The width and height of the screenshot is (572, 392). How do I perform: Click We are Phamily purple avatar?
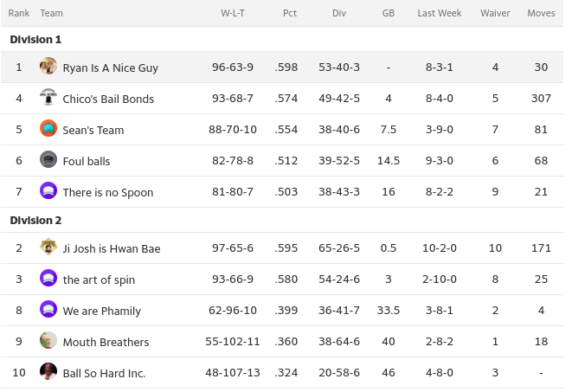click(x=48, y=310)
